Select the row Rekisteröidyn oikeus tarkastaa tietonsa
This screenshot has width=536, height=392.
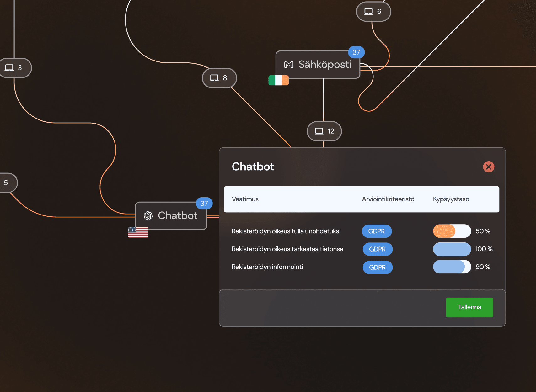(287, 249)
